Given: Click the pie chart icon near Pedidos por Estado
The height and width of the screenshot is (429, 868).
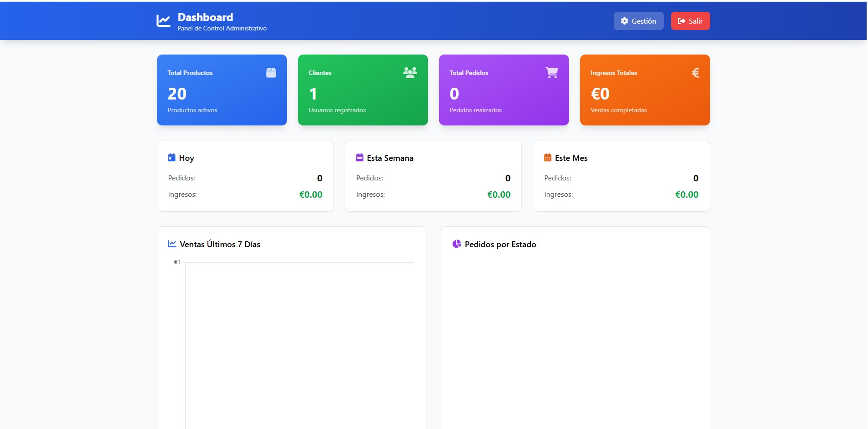Looking at the screenshot, I should pos(456,244).
